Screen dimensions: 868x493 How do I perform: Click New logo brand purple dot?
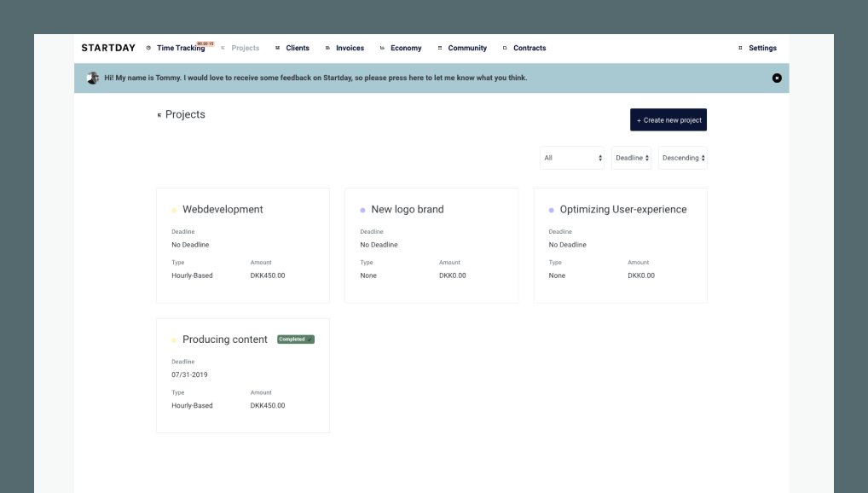click(362, 211)
